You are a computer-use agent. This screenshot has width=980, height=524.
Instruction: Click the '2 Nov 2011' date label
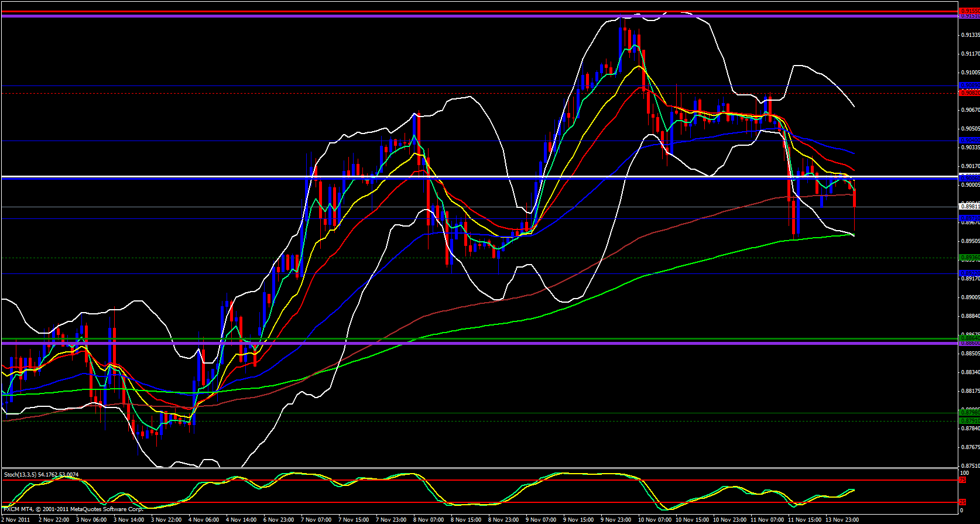coord(16,519)
